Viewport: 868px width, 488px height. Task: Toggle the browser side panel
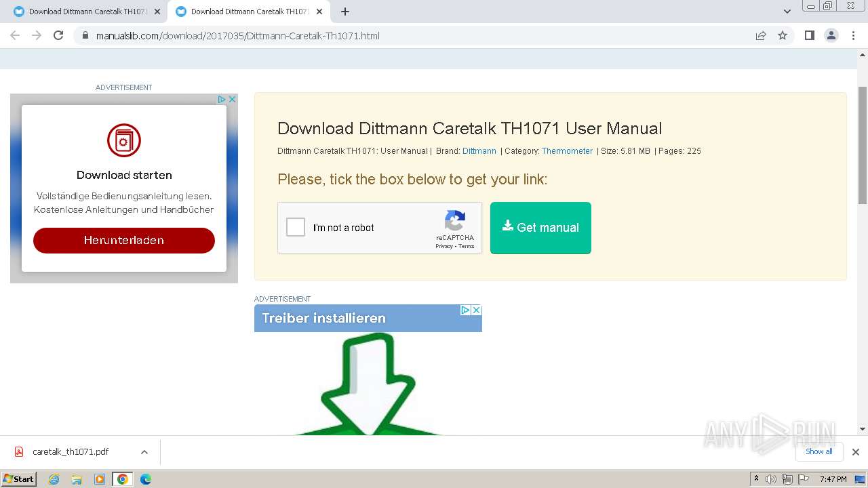click(x=809, y=35)
